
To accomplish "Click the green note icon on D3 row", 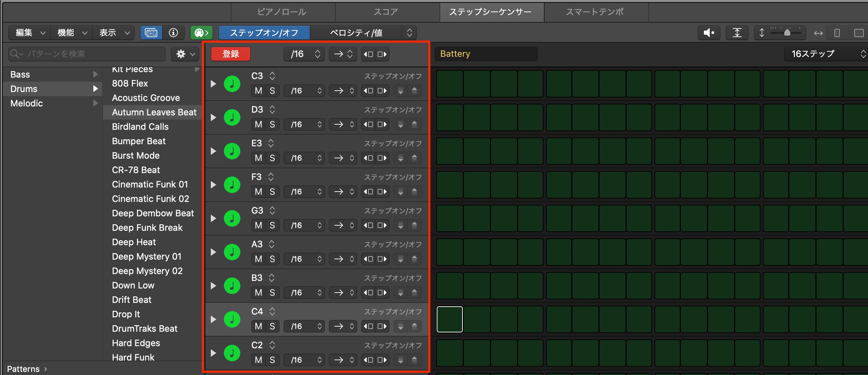I will point(232,117).
